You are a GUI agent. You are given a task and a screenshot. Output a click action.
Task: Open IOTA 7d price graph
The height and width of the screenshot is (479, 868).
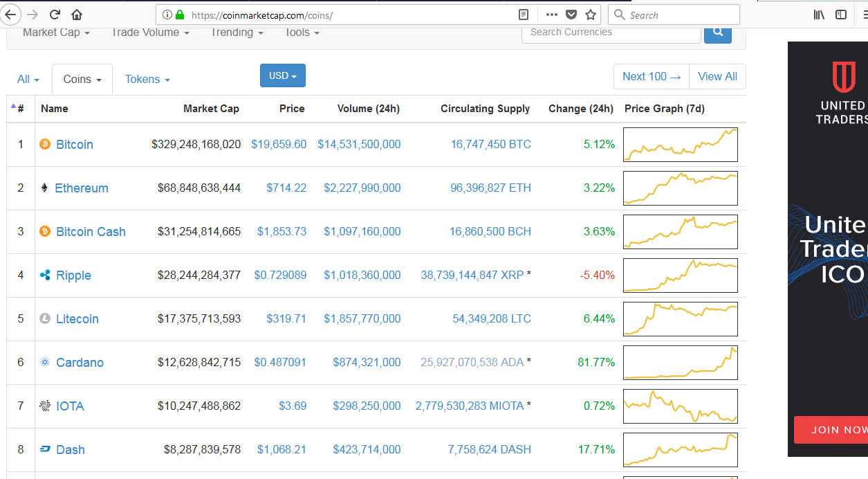click(x=681, y=406)
